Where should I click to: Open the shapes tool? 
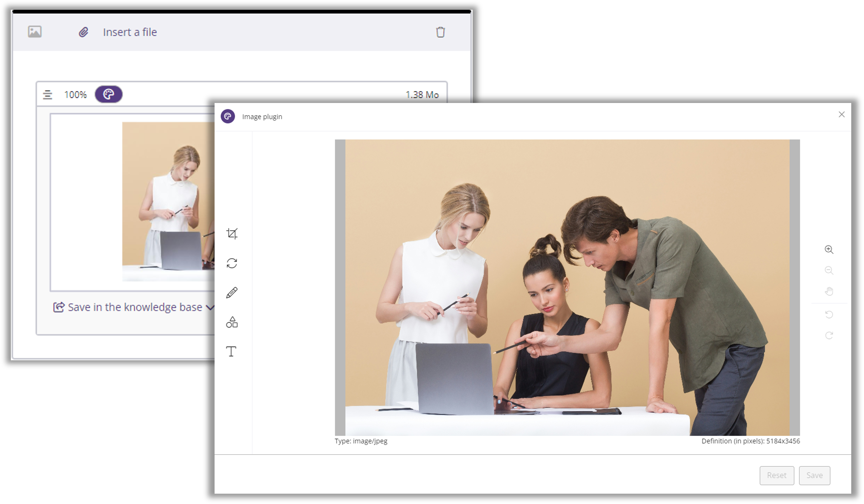232,322
